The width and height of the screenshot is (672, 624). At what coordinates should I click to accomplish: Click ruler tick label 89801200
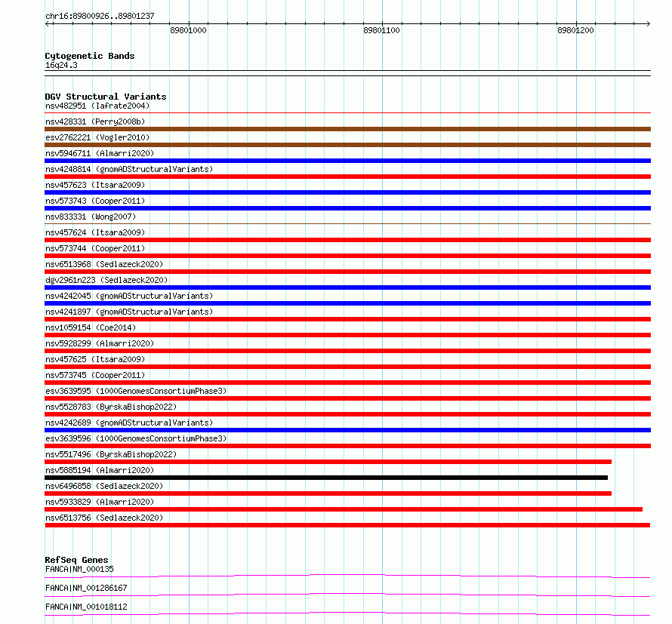point(575,30)
